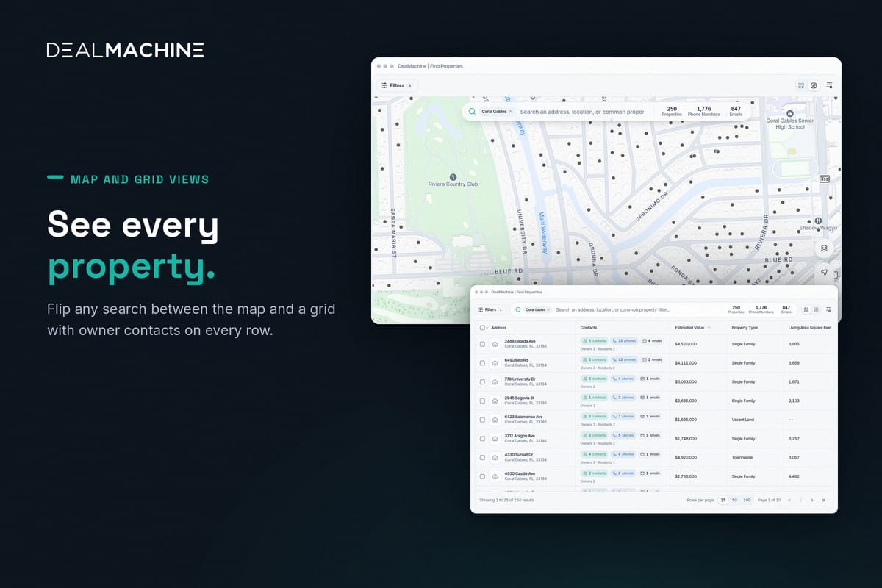882x588 pixels.
Task: Set rows per page to 25
Action: point(723,500)
